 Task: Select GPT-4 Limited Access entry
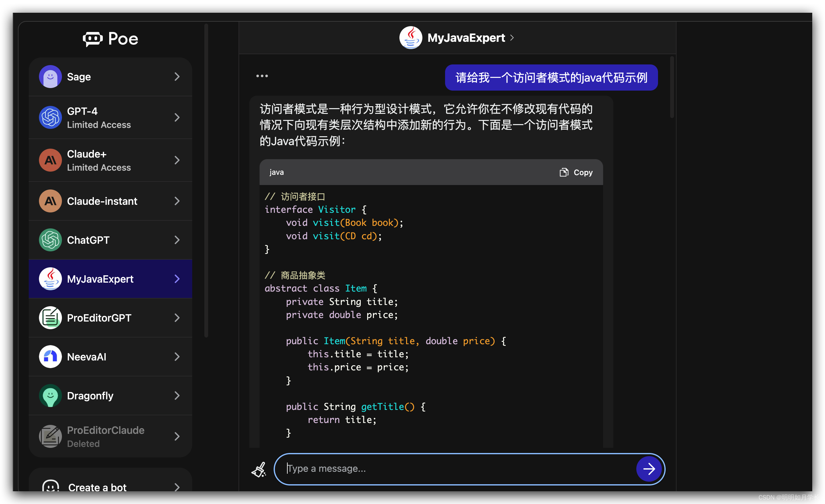click(x=110, y=117)
